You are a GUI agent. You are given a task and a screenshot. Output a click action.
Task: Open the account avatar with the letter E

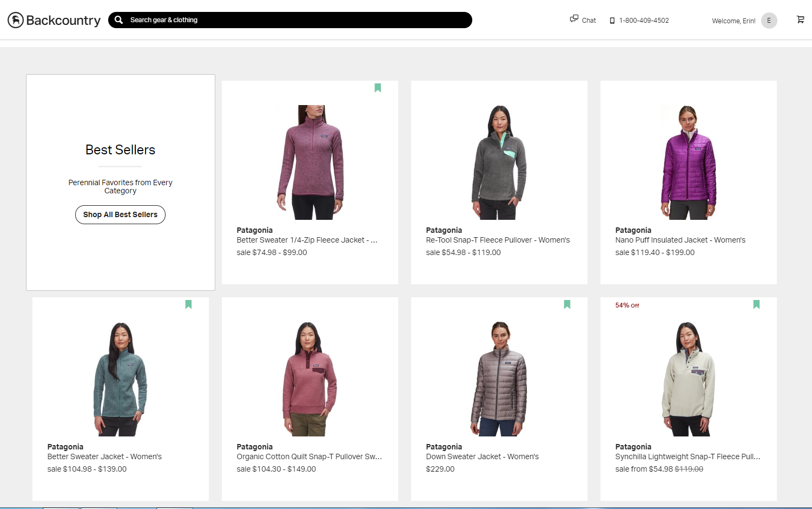point(769,21)
